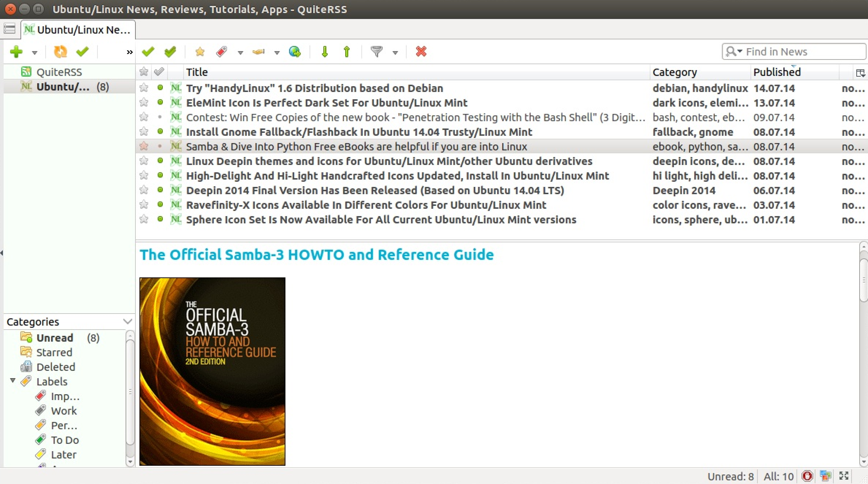The image size is (868, 484).
Task: Click in the Find in News search field
Action: point(792,51)
